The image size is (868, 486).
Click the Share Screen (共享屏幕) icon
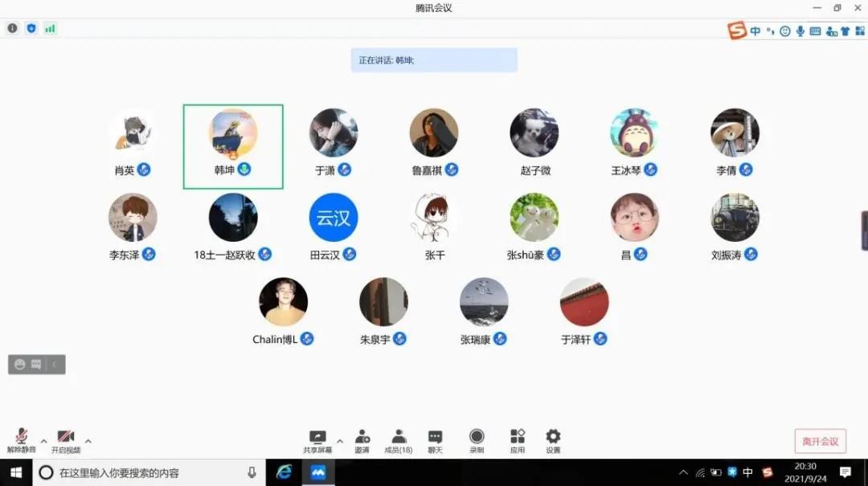click(x=317, y=438)
